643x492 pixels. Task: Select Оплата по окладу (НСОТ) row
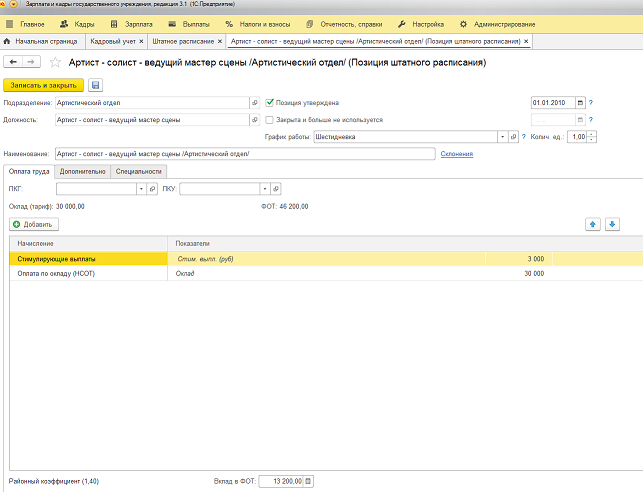tap(54, 273)
